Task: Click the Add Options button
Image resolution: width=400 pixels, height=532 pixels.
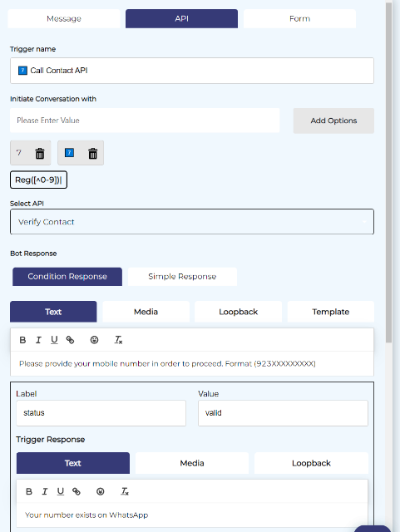Action: 333,121
